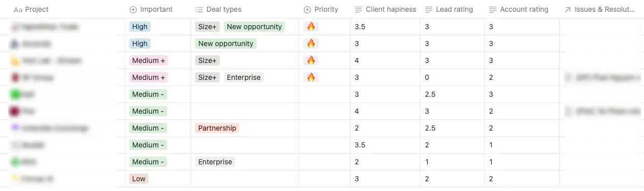The image size is (644, 191).
Task: Open the Low importance tag
Action: (139, 179)
